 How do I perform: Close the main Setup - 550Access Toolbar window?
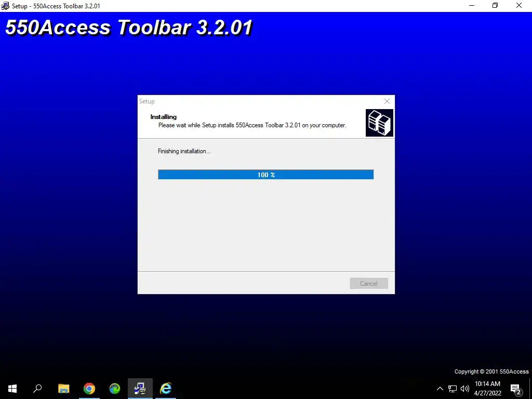coord(519,6)
